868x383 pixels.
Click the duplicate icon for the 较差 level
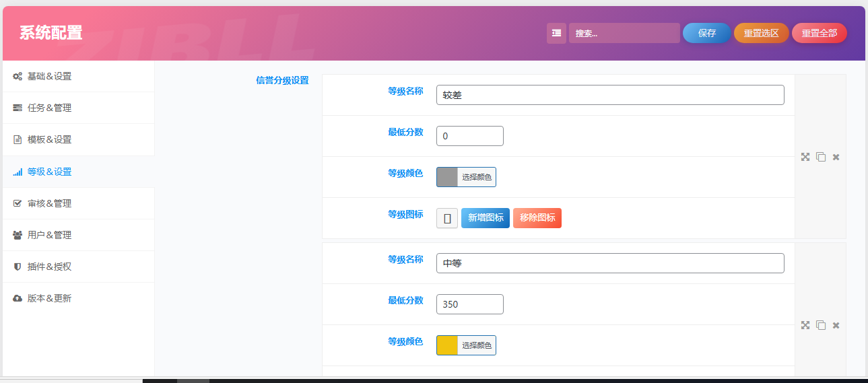(820, 157)
